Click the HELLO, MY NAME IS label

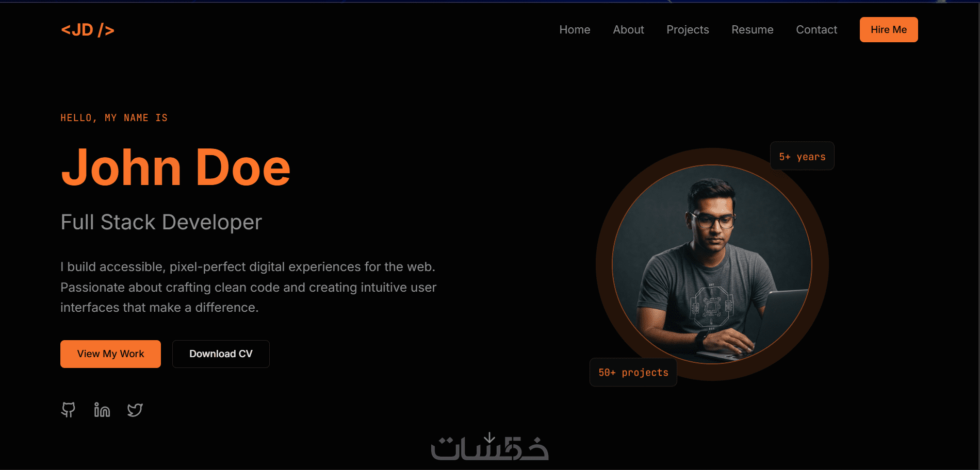coord(114,118)
